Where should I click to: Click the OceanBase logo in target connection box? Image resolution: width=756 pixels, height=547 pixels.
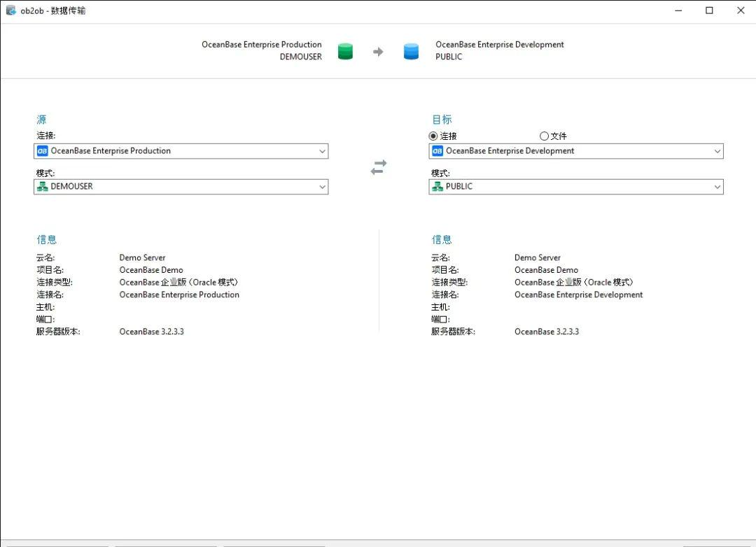point(437,151)
